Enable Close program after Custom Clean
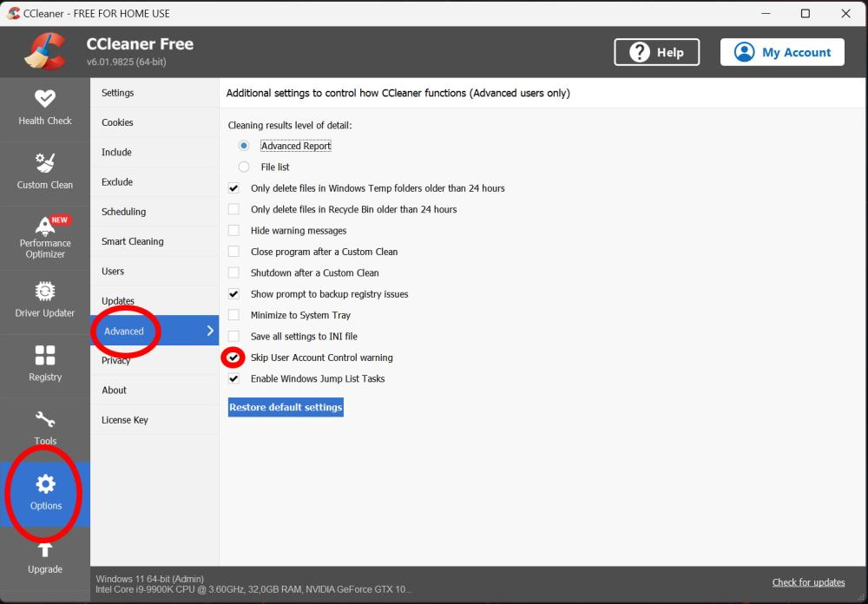The width and height of the screenshot is (868, 604). pyautogui.click(x=233, y=252)
